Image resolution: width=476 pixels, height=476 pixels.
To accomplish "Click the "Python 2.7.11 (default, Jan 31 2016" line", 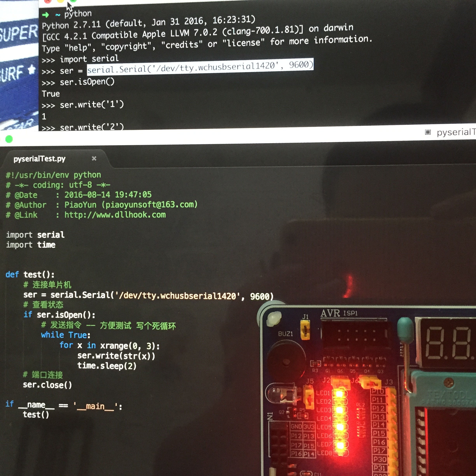I will 149,23.
